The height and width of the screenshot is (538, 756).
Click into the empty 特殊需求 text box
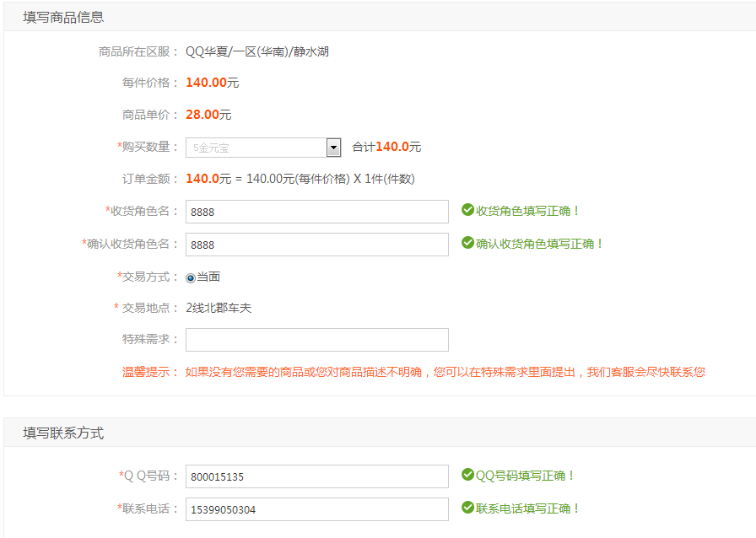(316, 340)
